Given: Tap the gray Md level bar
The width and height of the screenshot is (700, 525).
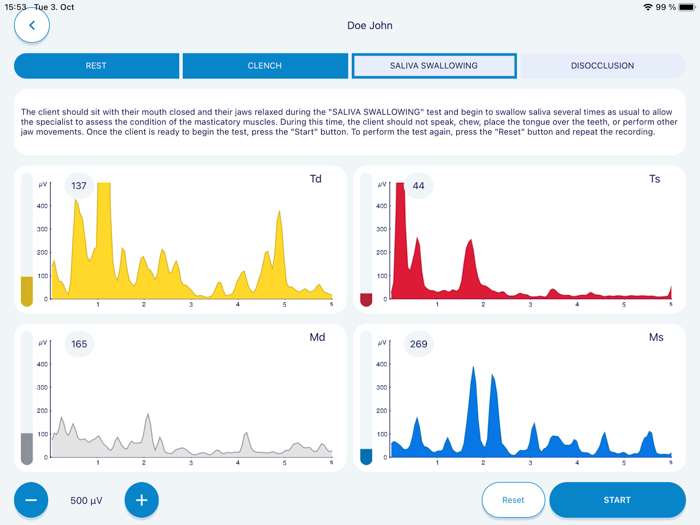Looking at the screenshot, I should 27,398.
